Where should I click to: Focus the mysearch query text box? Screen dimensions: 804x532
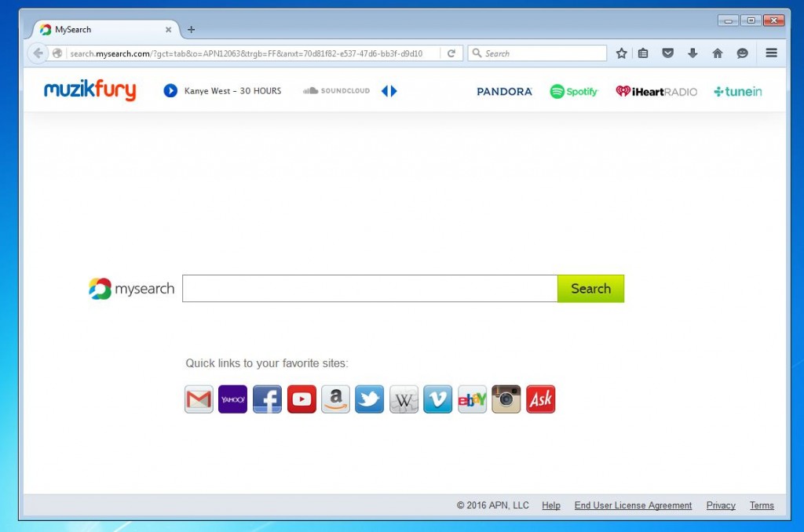point(370,289)
